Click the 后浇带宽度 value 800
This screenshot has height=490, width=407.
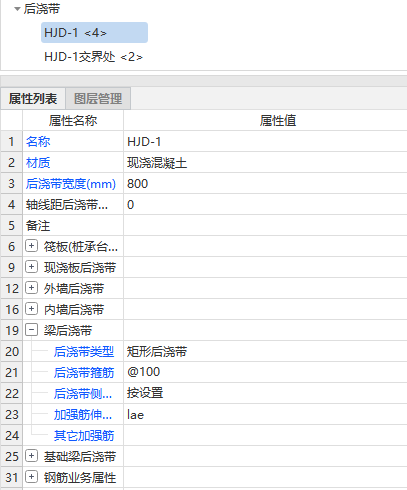265,184
